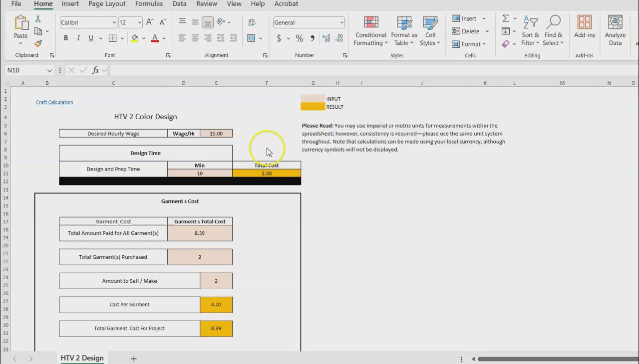This screenshot has width=639, height=364.
Task: Open the Name Box dropdown arrow
Action: pyautogui.click(x=49, y=70)
